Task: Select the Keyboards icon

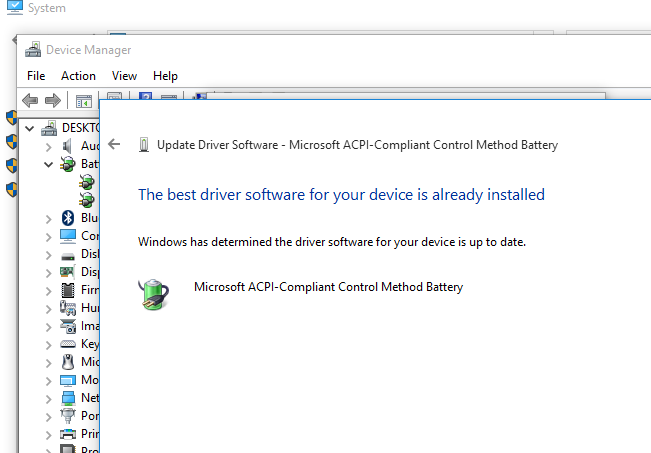Action: click(x=68, y=344)
